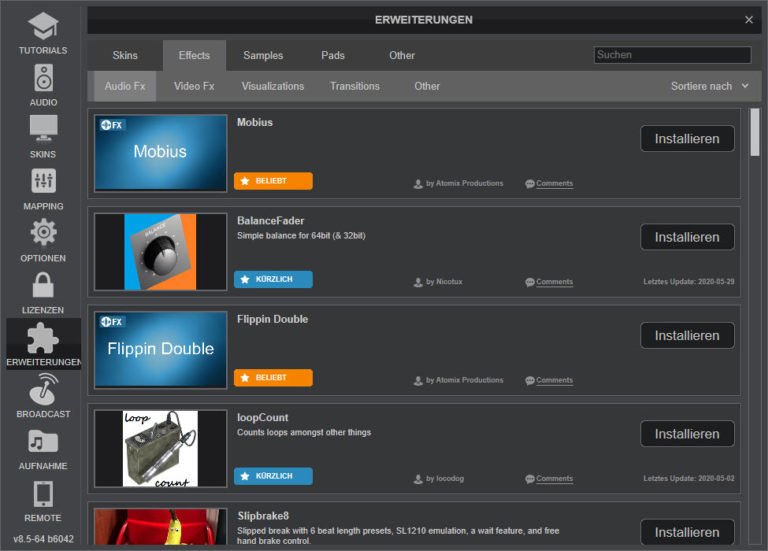Image resolution: width=768 pixels, height=551 pixels.
Task: Switch to Video Fx sub-tab
Action: coord(194,86)
